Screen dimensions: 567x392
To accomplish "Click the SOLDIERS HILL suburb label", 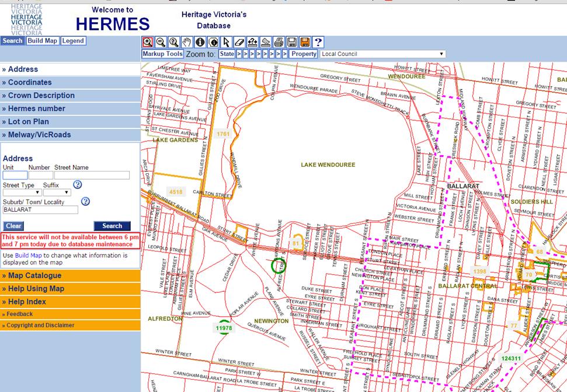I will (x=531, y=202).
